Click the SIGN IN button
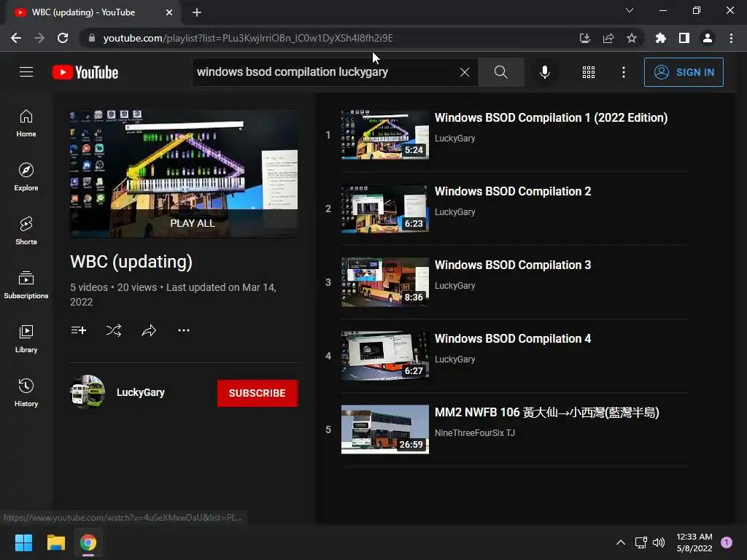Image resolution: width=747 pixels, height=560 pixels. click(684, 72)
